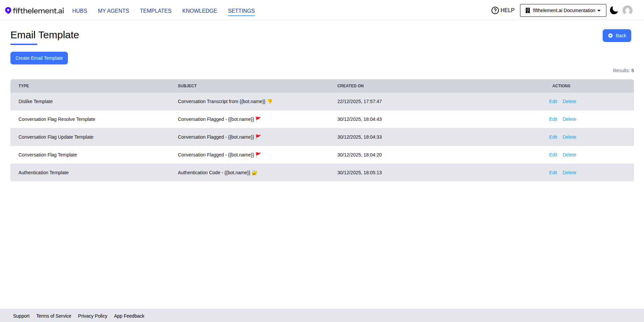
Task: Edit the Authentication Template
Action: coord(553,173)
